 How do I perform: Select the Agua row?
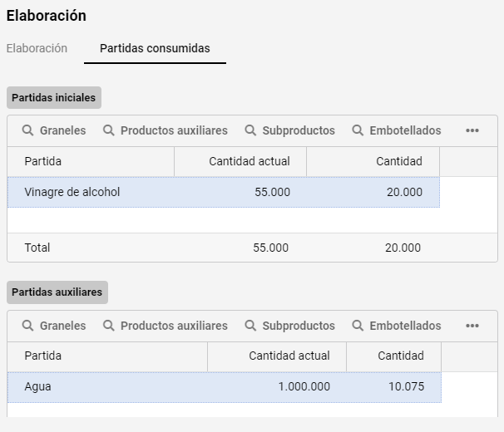coord(225,386)
